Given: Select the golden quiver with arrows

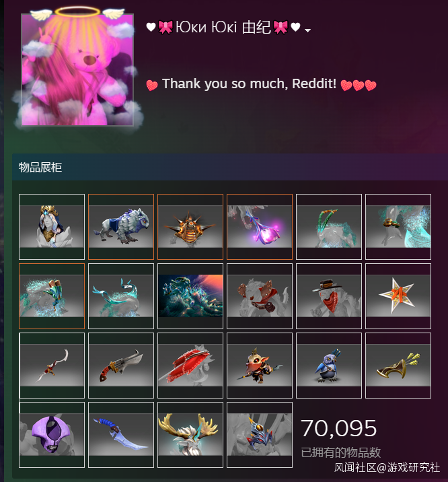Looking at the screenshot, I should click(398, 366).
